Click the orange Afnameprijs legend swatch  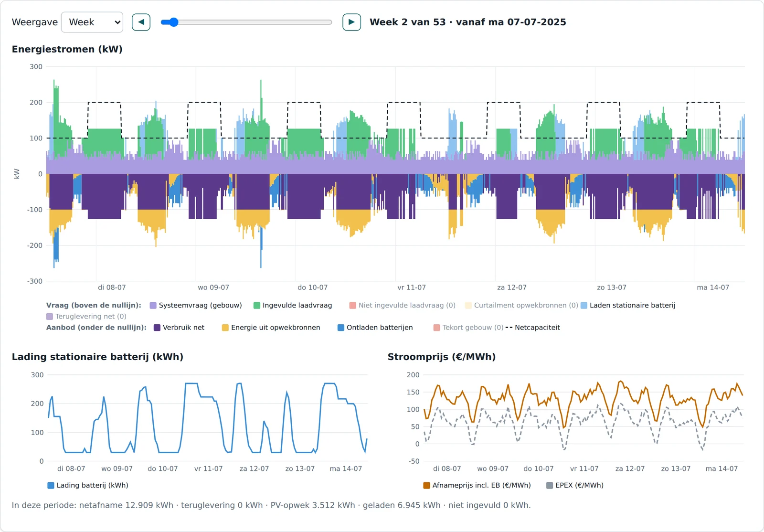427,485
